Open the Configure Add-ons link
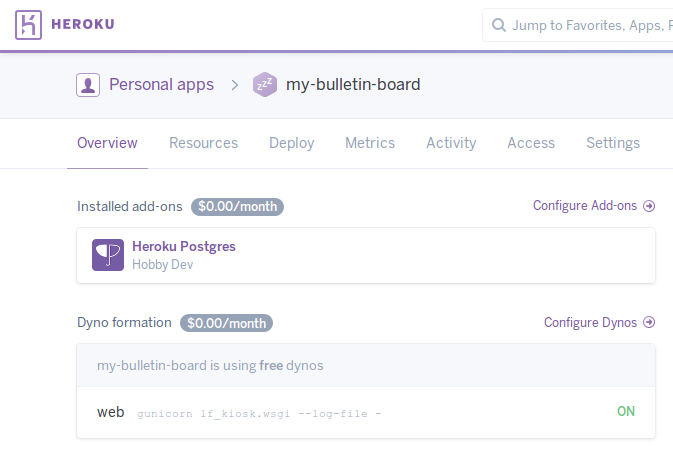 pos(585,206)
